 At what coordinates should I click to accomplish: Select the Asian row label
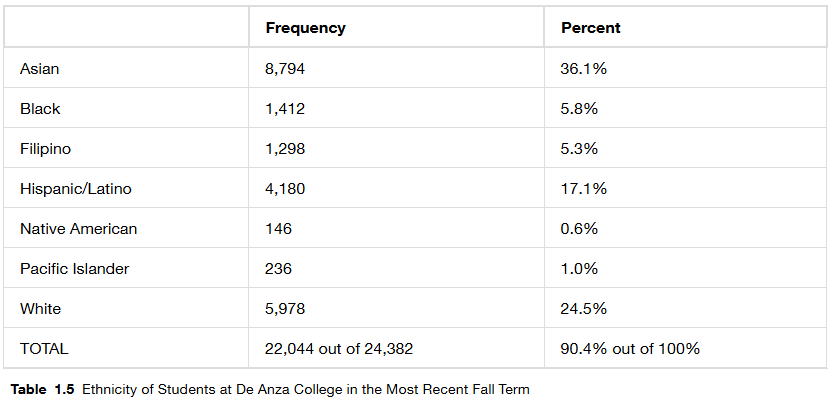pyautogui.click(x=40, y=69)
